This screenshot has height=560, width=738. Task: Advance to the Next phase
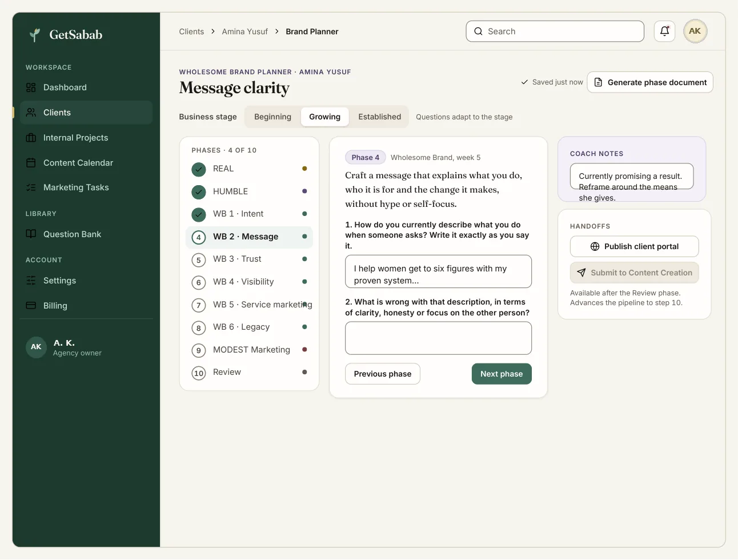[502, 374]
